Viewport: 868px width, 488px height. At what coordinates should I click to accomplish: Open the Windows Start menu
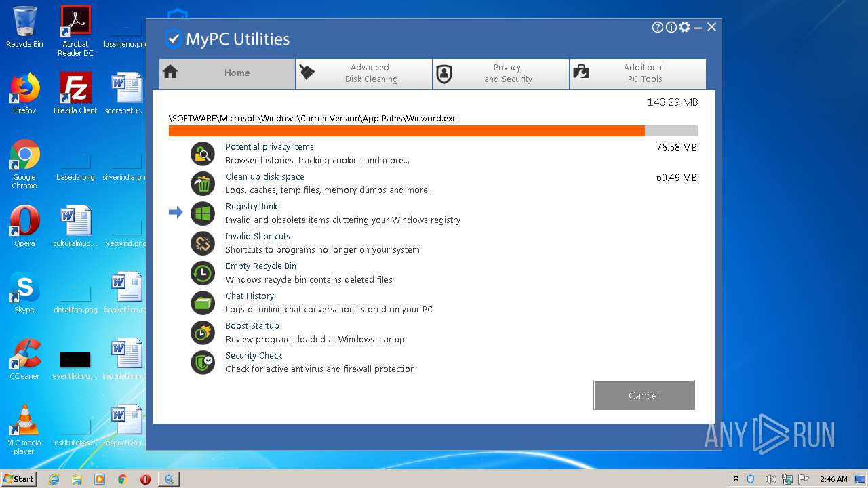(18, 479)
